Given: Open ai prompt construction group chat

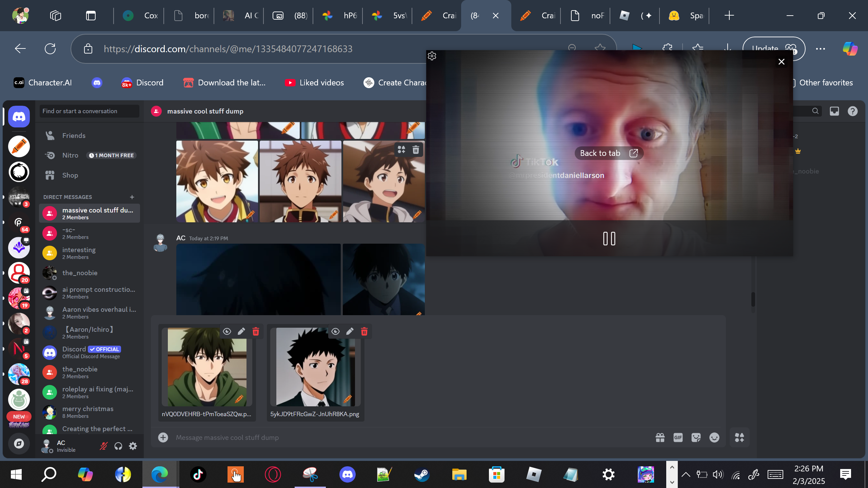Looking at the screenshot, I should [x=90, y=293].
